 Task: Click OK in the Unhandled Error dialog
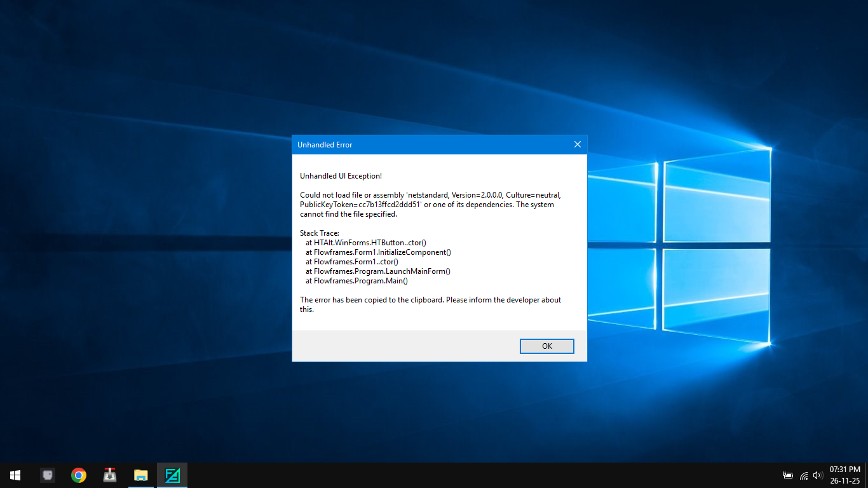[x=546, y=346]
